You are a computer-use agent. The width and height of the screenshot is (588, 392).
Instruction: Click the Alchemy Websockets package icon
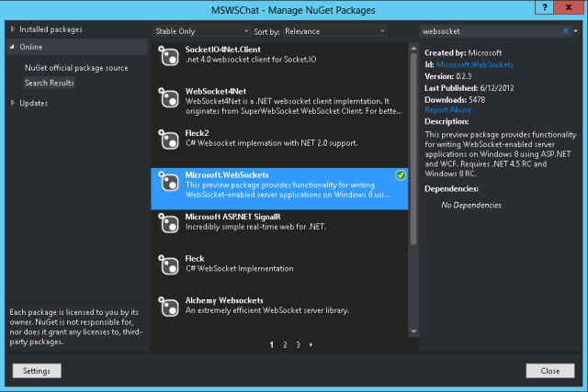tap(168, 307)
